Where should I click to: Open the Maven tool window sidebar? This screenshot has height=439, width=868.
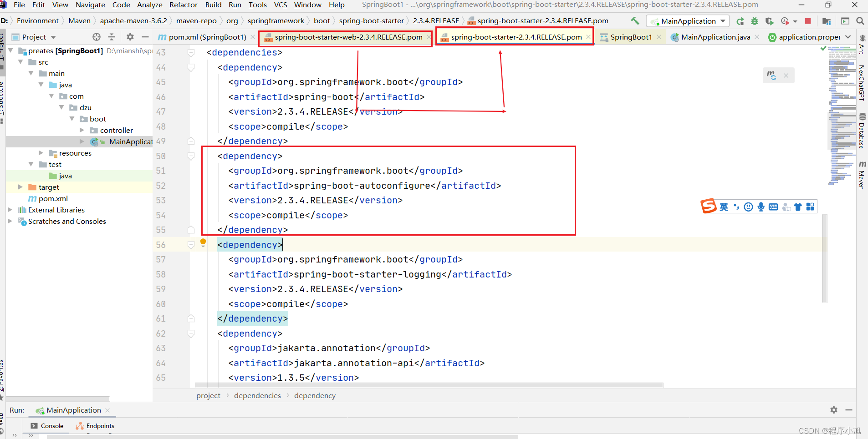[862, 175]
